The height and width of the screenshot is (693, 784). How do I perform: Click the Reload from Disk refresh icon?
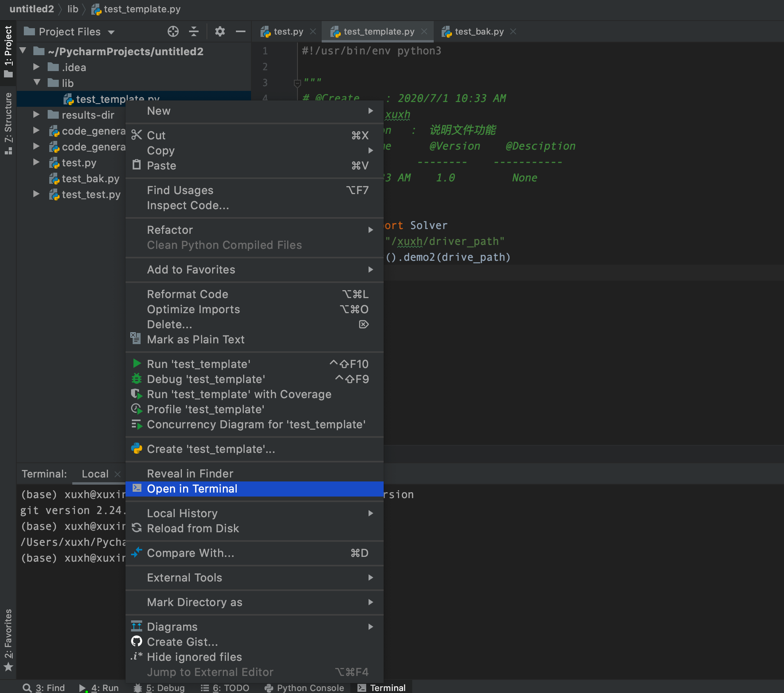[x=137, y=528]
